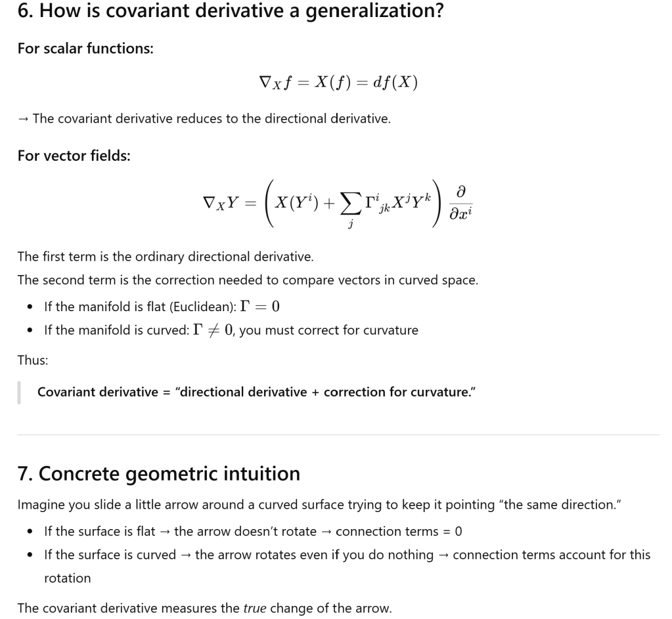Click the bullet "If the surface is flat"
This screenshot has height=619, width=672.
253,531
